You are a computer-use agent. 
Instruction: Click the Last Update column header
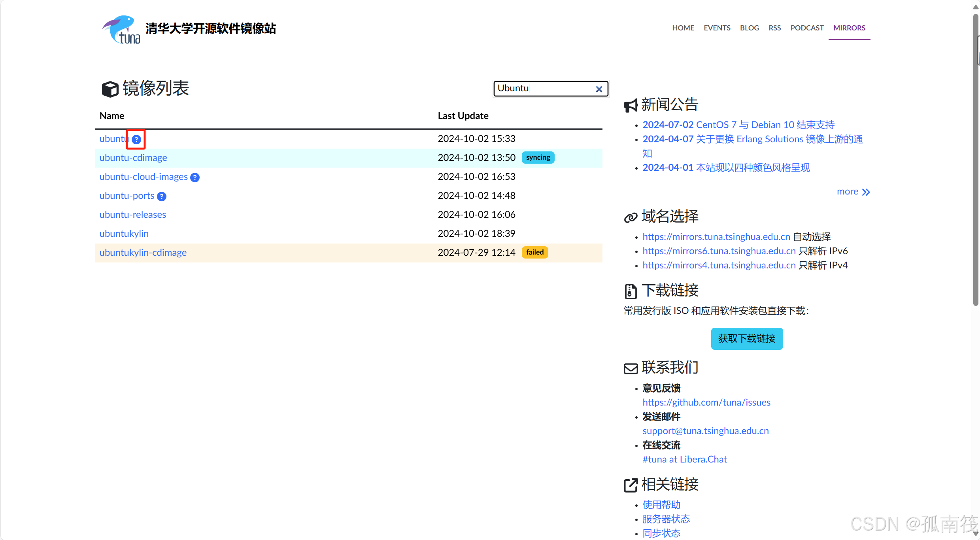pos(463,116)
